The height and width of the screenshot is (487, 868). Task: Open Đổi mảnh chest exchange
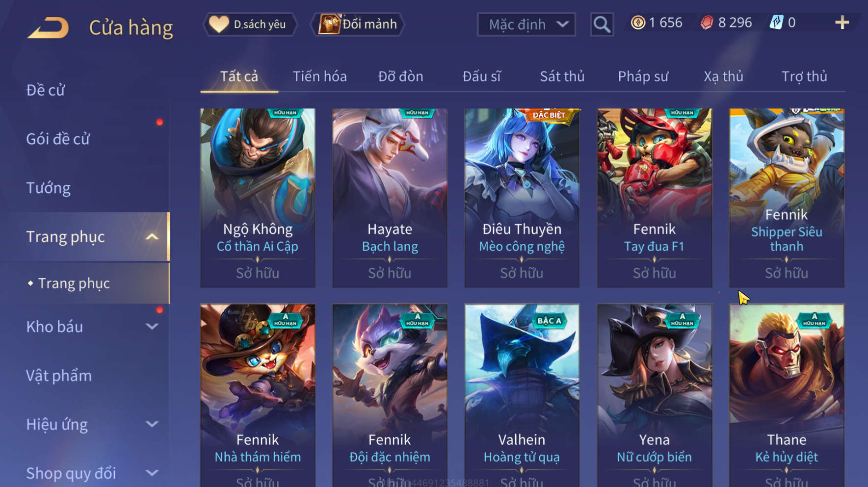click(x=358, y=24)
